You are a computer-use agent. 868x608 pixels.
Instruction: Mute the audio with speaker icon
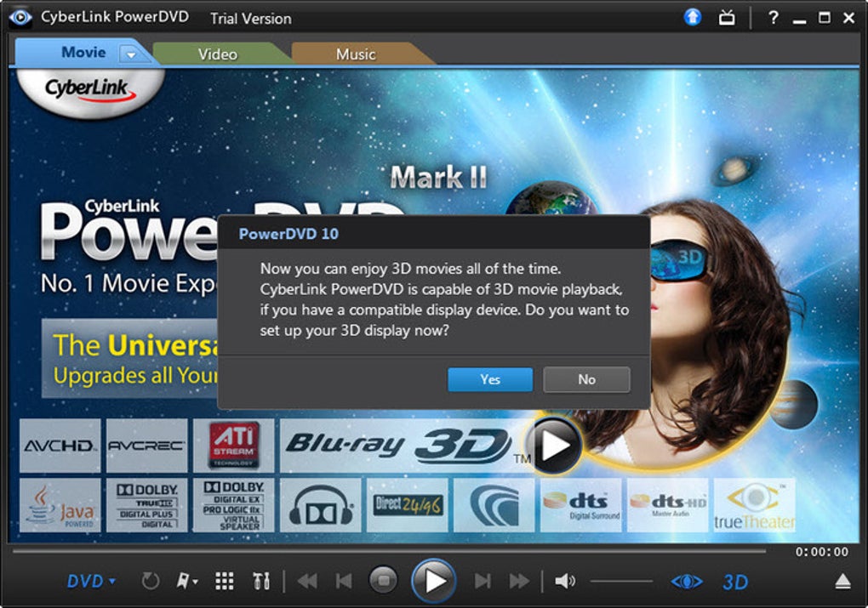pos(565,581)
